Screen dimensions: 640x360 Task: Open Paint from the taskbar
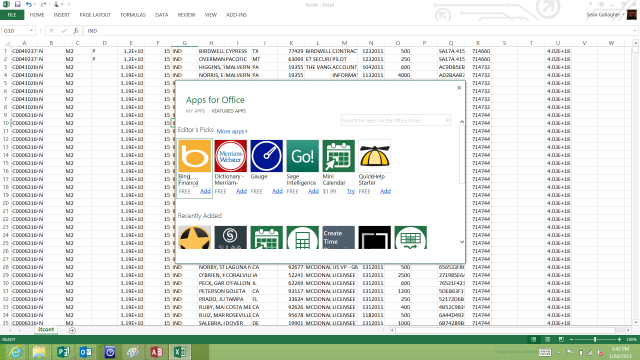click(x=133, y=352)
